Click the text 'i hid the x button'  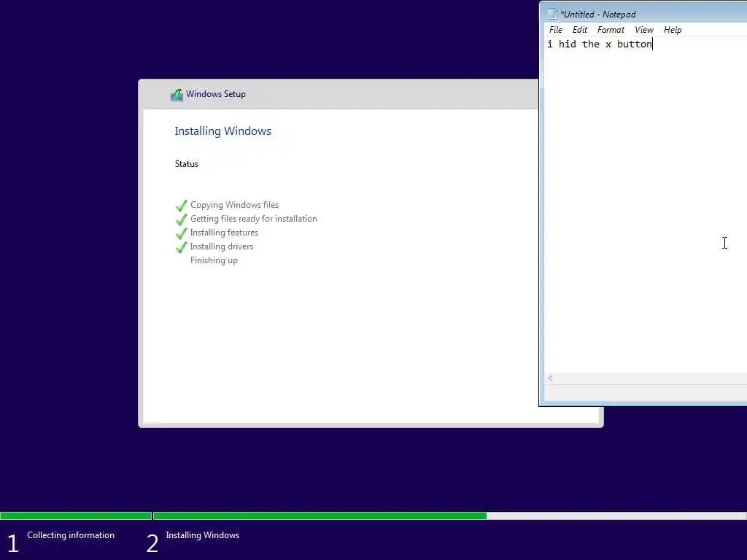(600, 44)
